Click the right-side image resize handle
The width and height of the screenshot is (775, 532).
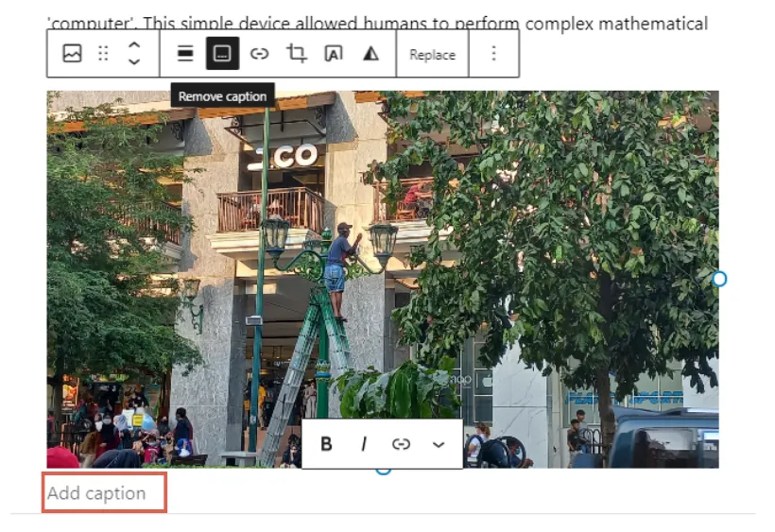click(x=719, y=279)
